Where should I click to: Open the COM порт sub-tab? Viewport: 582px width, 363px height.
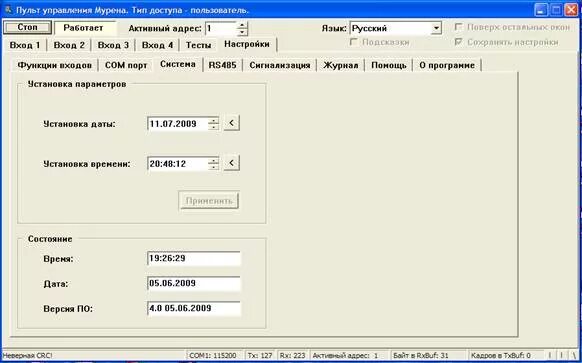126,65
